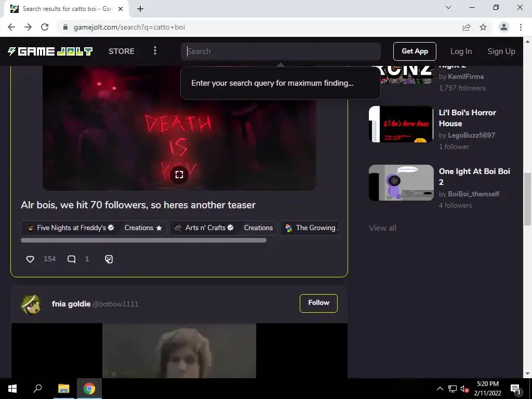Open fnia goldie profile name
The height and width of the screenshot is (399, 532).
[71, 304]
